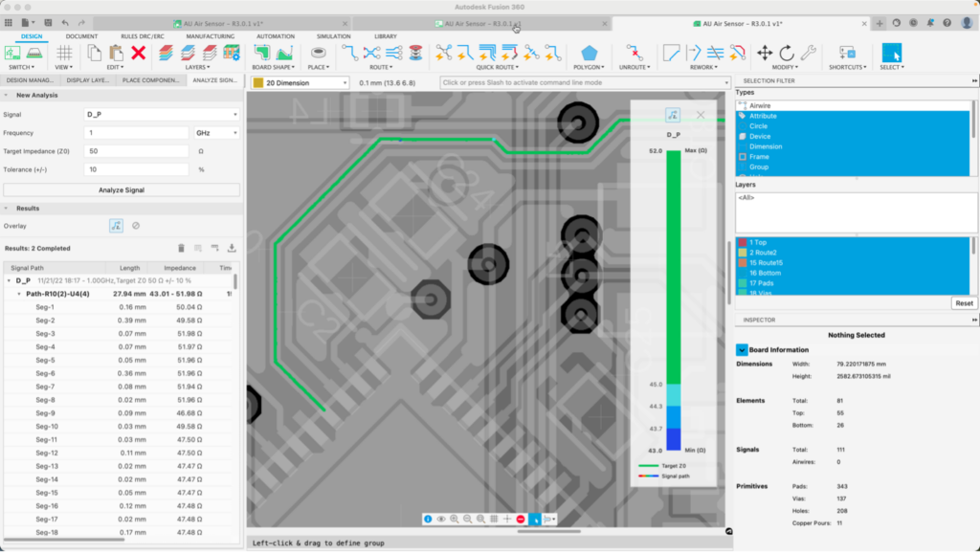Click the Unroute tool icon
Viewport: 980px width, 554px height.
tap(633, 53)
